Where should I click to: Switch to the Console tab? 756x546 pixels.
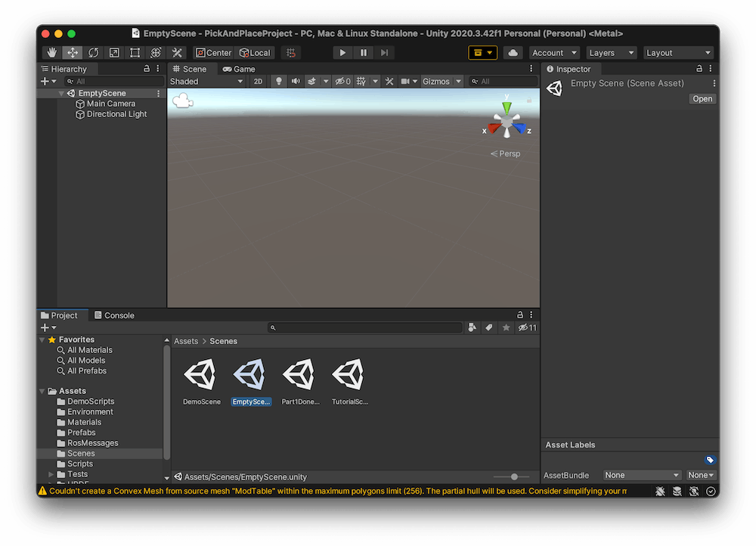tap(114, 315)
